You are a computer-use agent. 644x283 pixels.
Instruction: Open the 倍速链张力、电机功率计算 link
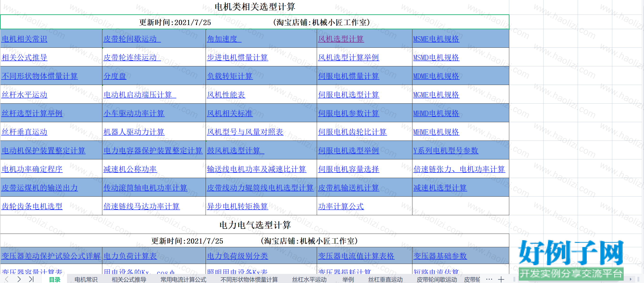(x=459, y=169)
